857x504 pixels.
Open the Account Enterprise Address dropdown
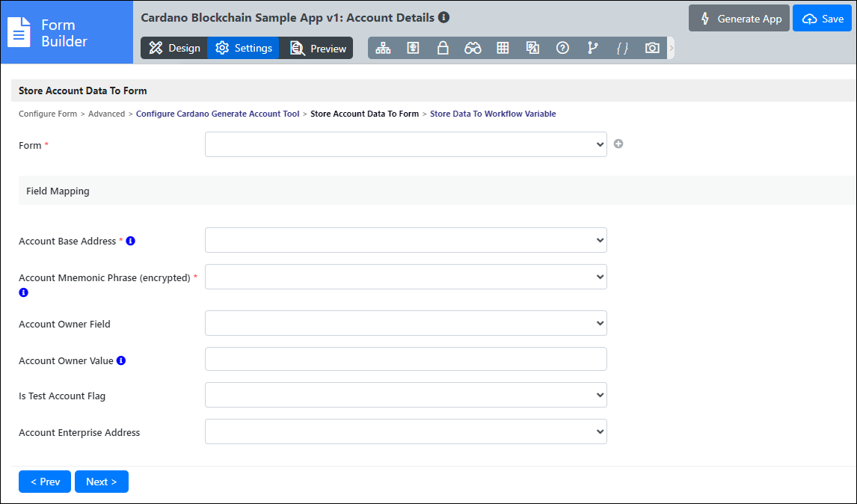click(x=406, y=431)
